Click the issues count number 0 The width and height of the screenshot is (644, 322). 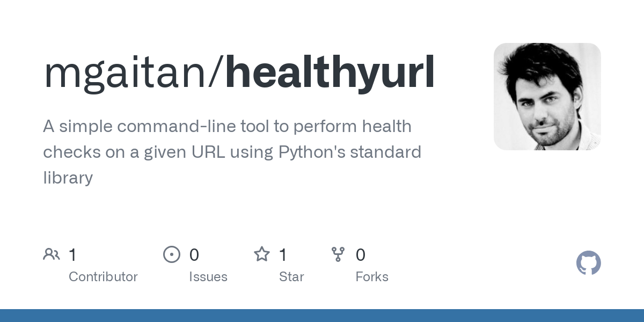click(x=194, y=255)
